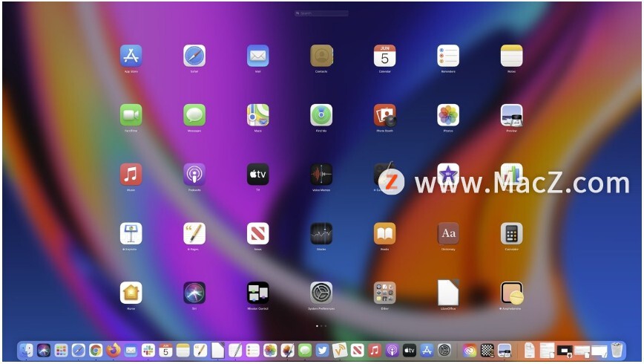
Task: Open App Store from the Dock
Action: [x=427, y=351]
